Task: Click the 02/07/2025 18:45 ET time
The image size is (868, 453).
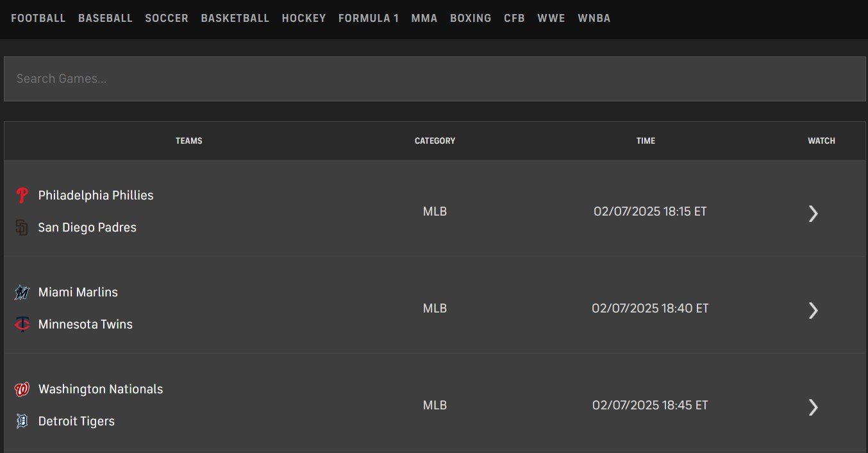Action: 650,405
